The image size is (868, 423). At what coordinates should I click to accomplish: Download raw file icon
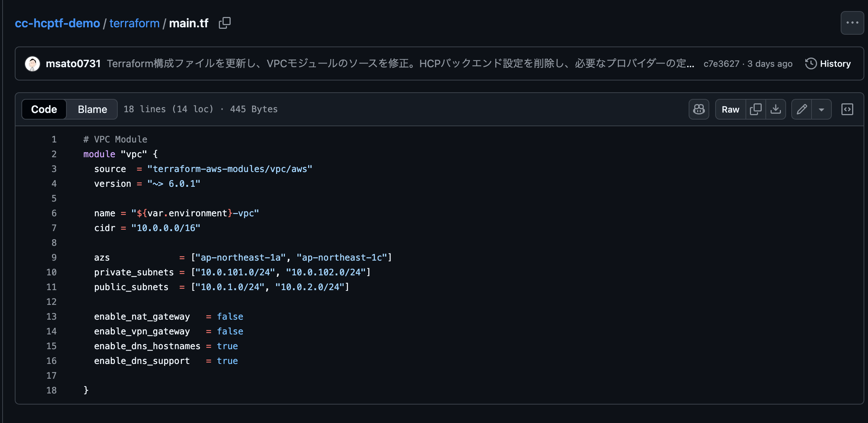775,109
